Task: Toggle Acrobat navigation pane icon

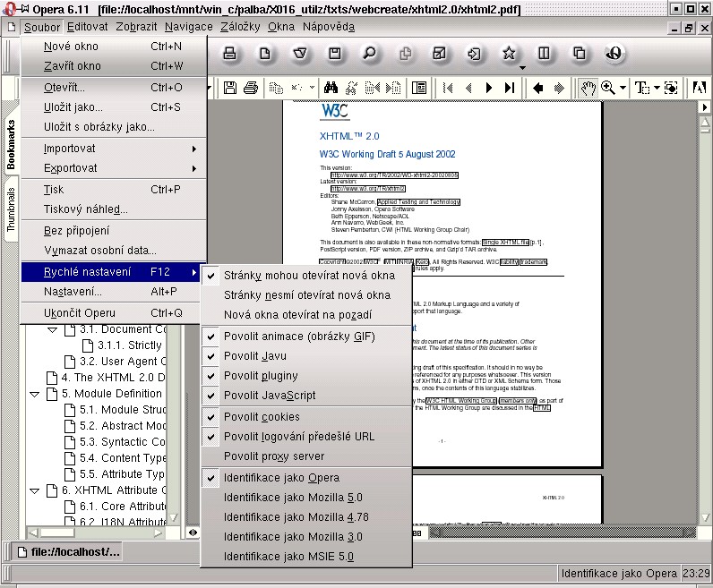Action: [x=419, y=87]
